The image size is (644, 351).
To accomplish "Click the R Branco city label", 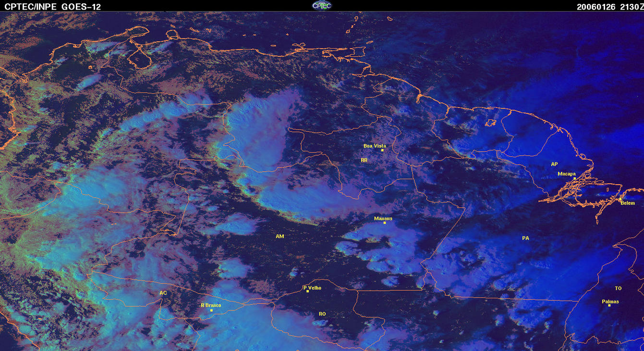I will pos(211,305).
